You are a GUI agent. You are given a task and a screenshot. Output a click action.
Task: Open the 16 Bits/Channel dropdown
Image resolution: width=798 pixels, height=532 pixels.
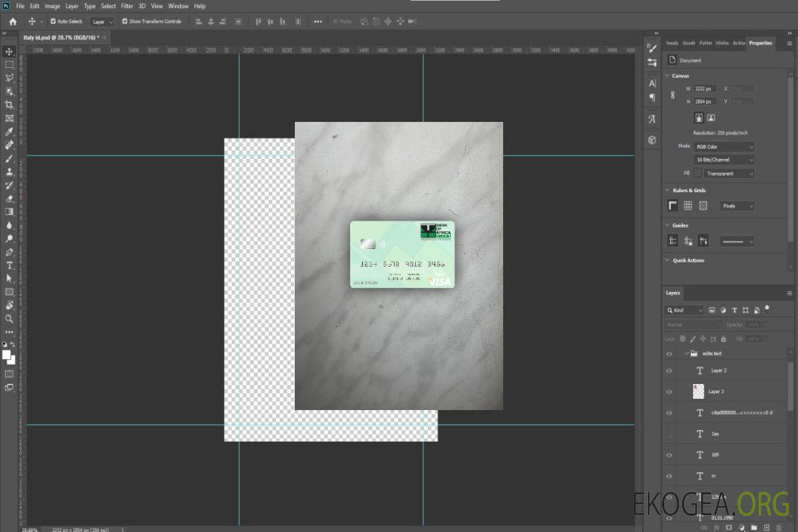click(724, 160)
